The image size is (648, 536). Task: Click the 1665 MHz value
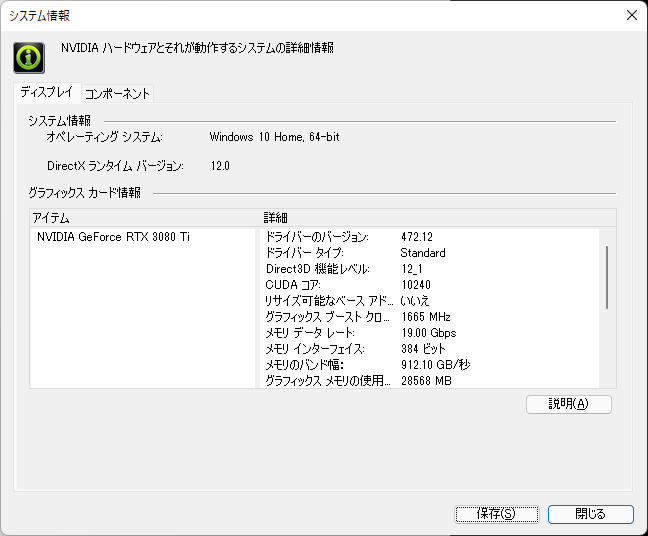pyautogui.click(x=426, y=317)
